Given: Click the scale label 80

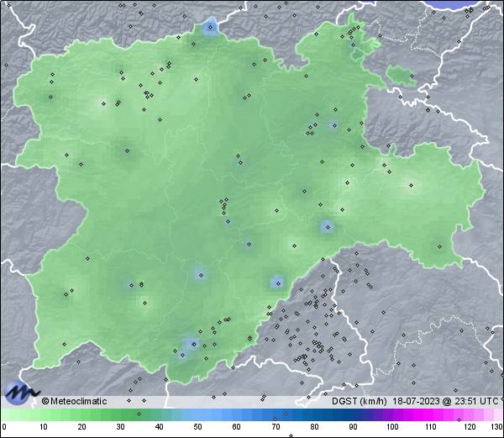Looking at the screenshot, I should tap(314, 427).
